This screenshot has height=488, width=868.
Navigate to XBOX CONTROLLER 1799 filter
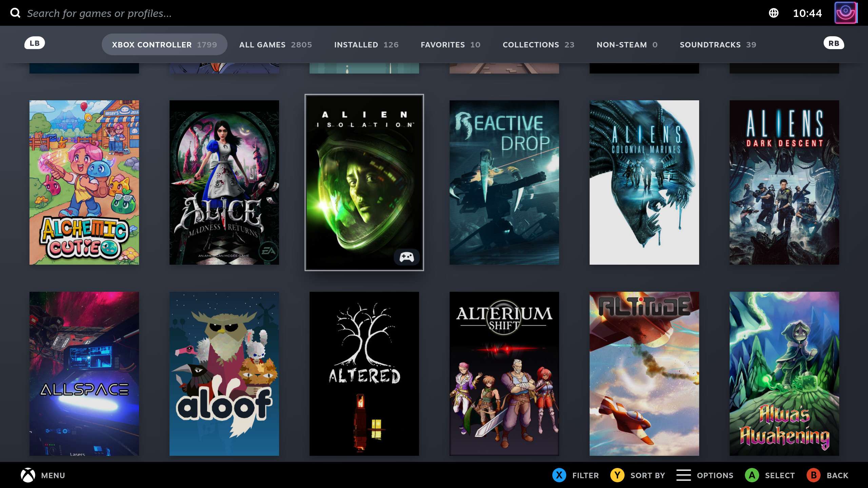pyautogui.click(x=164, y=45)
